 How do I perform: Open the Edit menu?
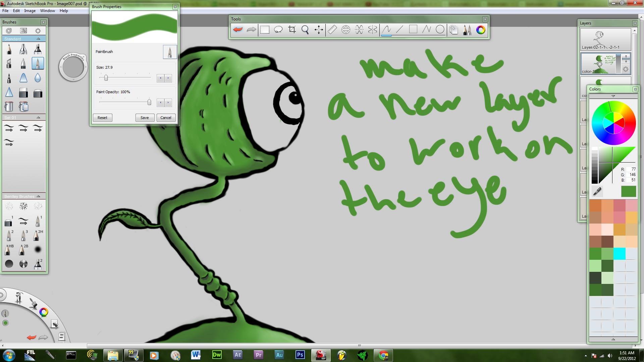[16, 11]
